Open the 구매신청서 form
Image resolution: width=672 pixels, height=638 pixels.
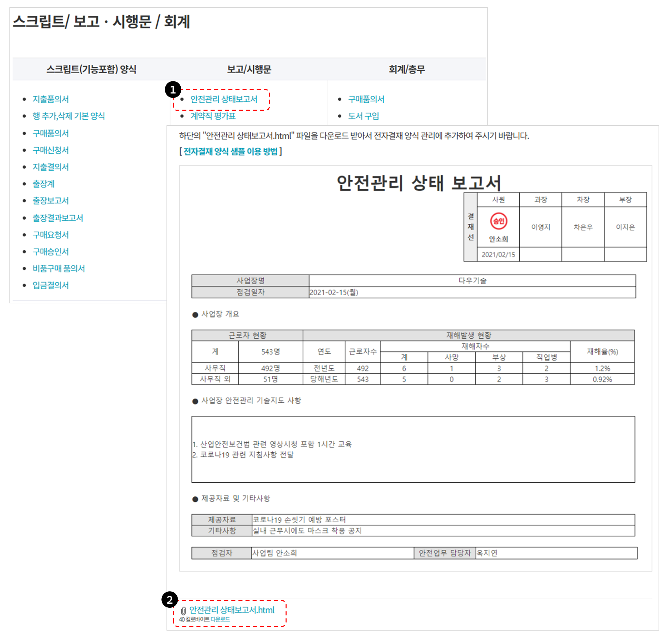[50, 150]
